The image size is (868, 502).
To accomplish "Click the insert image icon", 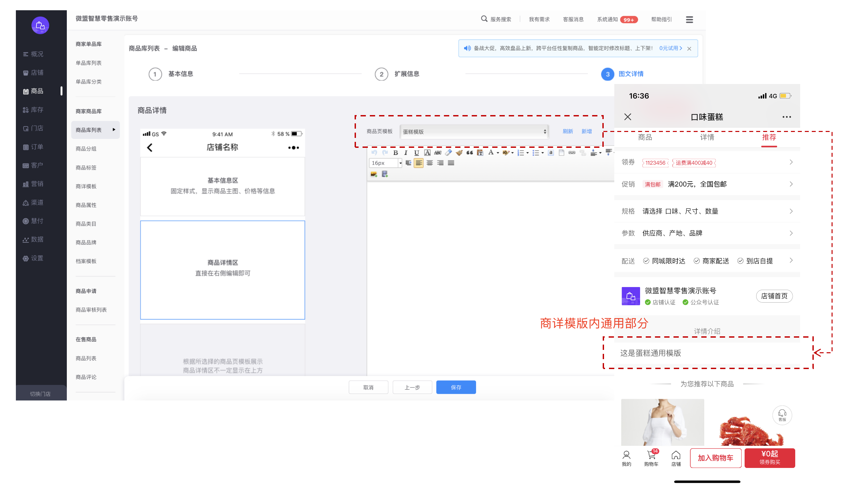I will [374, 174].
